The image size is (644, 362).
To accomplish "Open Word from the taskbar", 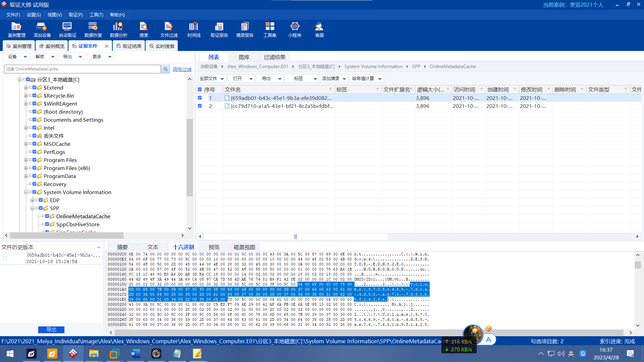I will pyautogui.click(x=135, y=354).
